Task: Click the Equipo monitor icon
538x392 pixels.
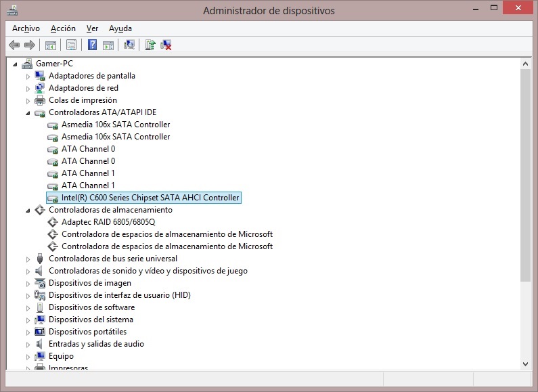Action: (x=40, y=356)
